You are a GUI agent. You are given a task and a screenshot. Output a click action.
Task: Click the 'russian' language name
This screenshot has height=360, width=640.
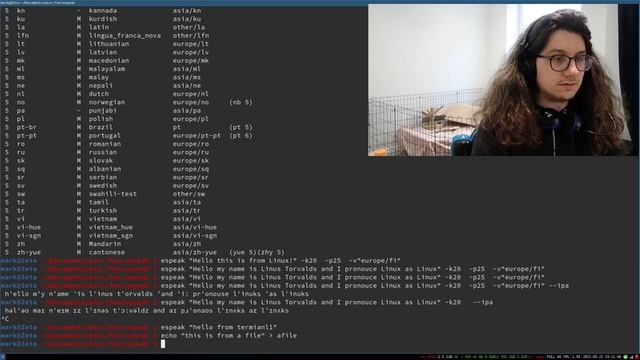click(x=103, y=152)
